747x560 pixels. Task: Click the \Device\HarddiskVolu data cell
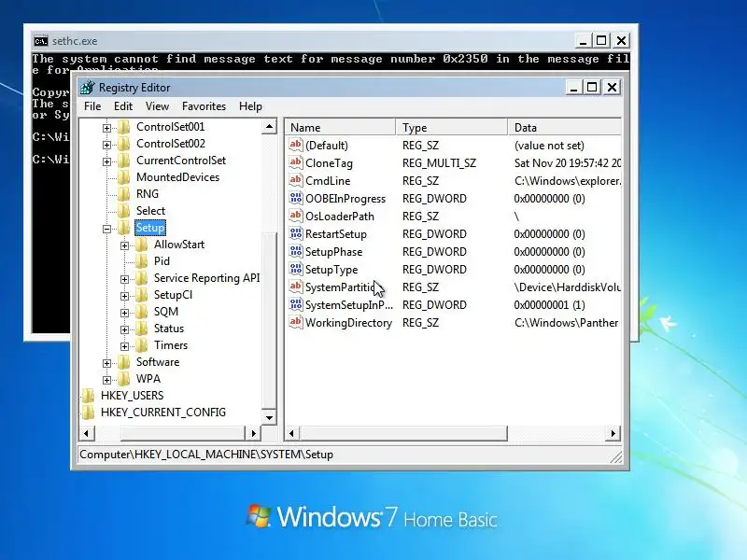pyautogui.click(x=567, y=287)
